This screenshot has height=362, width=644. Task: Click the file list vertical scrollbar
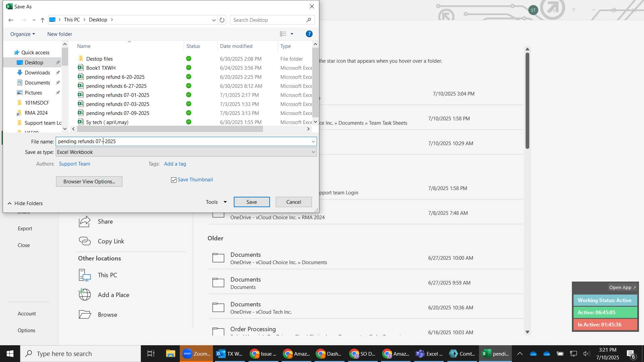tap(315, 82)
